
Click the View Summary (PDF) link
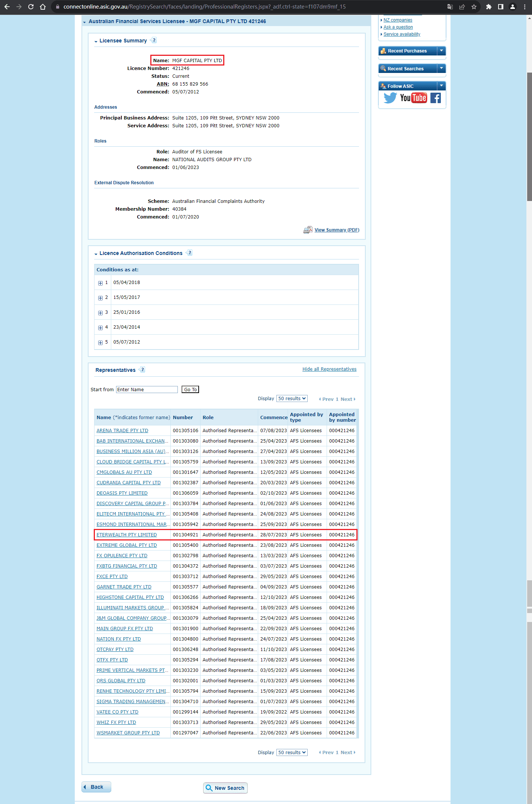337,230
